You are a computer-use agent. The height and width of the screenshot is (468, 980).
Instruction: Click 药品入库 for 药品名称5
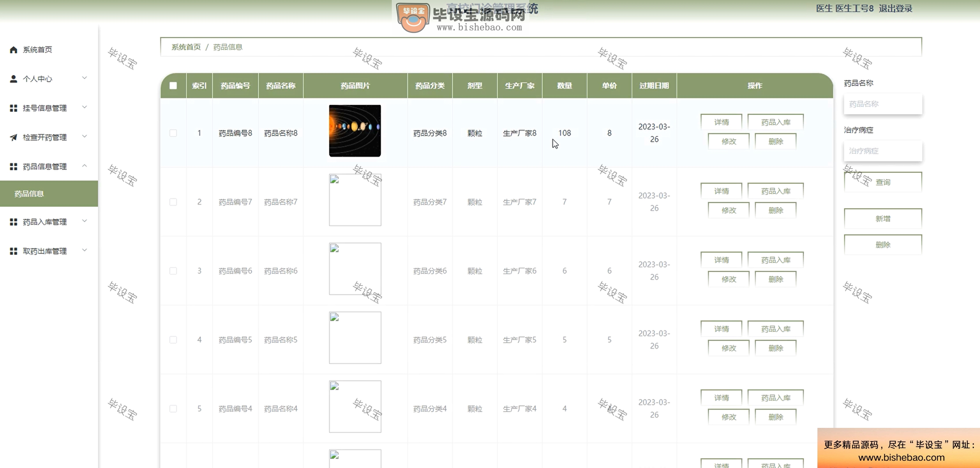(776, 329)
